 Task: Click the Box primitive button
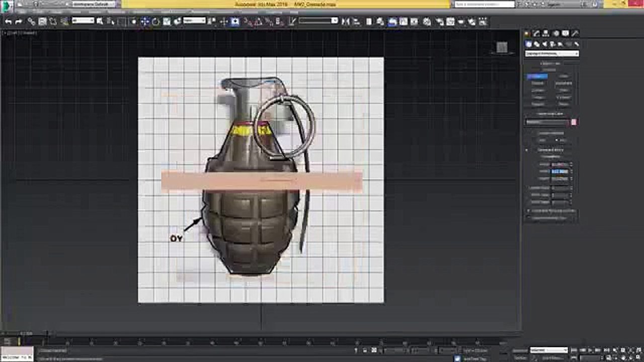click(x=537, y=76)
